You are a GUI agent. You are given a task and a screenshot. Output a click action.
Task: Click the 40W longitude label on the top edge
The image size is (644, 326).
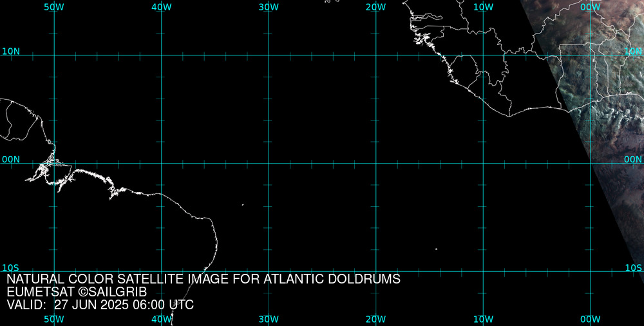(162, 7)
